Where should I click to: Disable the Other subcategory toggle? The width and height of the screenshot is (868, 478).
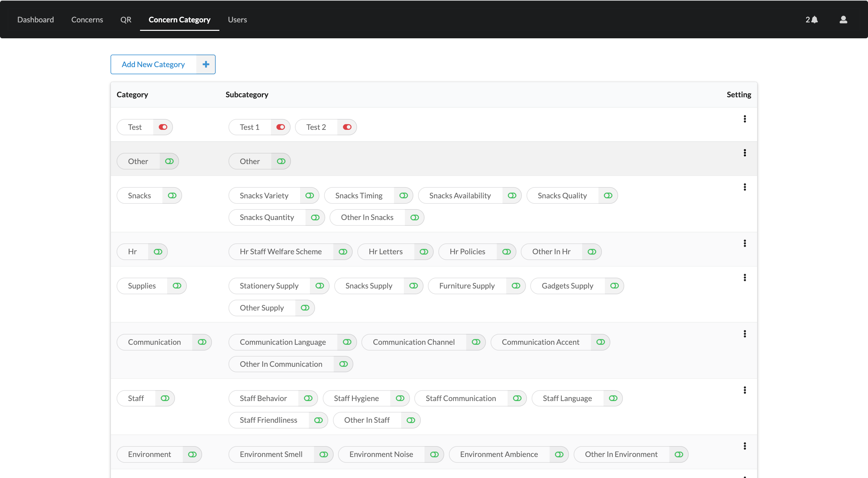[x=281, y=161]
